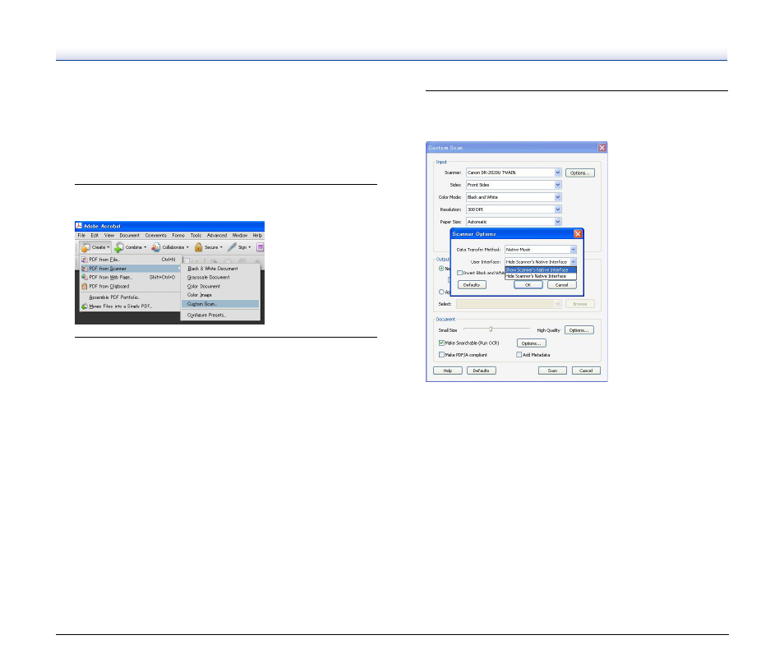Enable Add Metadata checkbox
Image resolution: width=784 pixels, height=672 pixels.
tap(519, 355)
